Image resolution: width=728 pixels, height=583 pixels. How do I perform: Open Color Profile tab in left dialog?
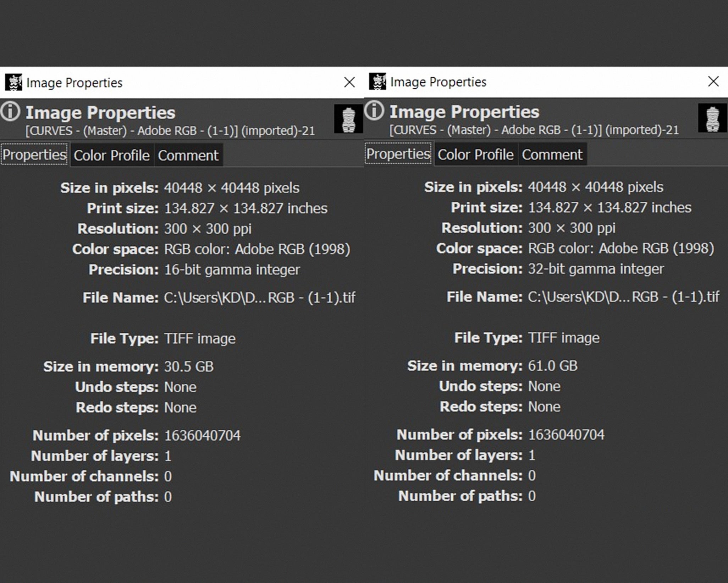click(111, 155)
